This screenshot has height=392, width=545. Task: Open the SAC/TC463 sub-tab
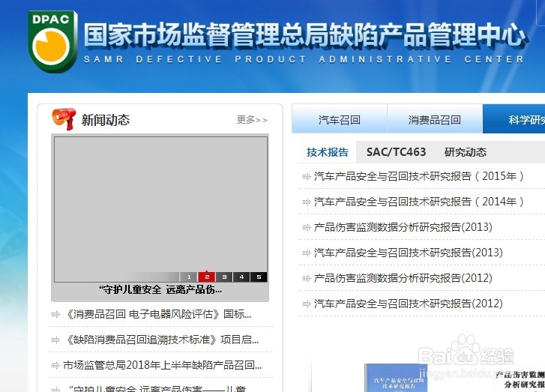[396, 152]
